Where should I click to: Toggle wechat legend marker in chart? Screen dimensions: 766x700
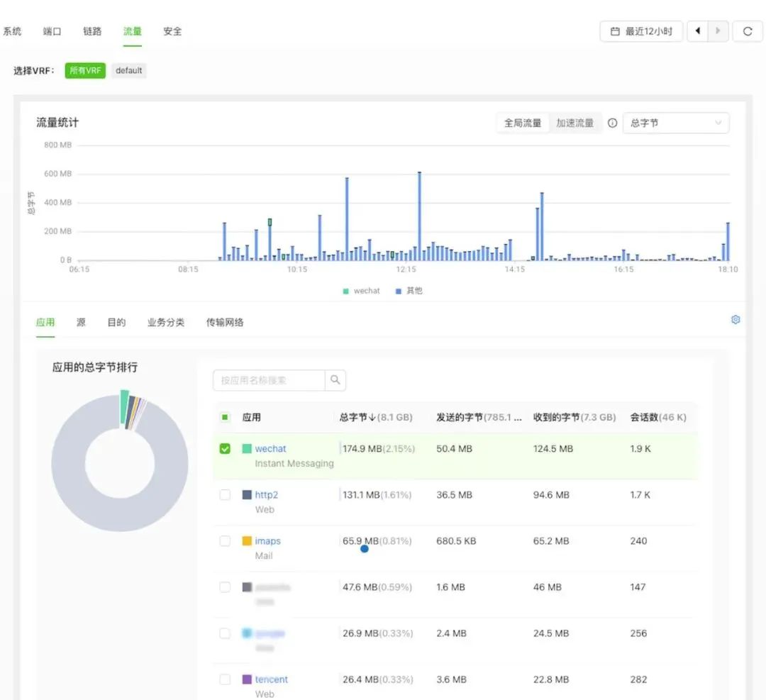coord(346,291)
